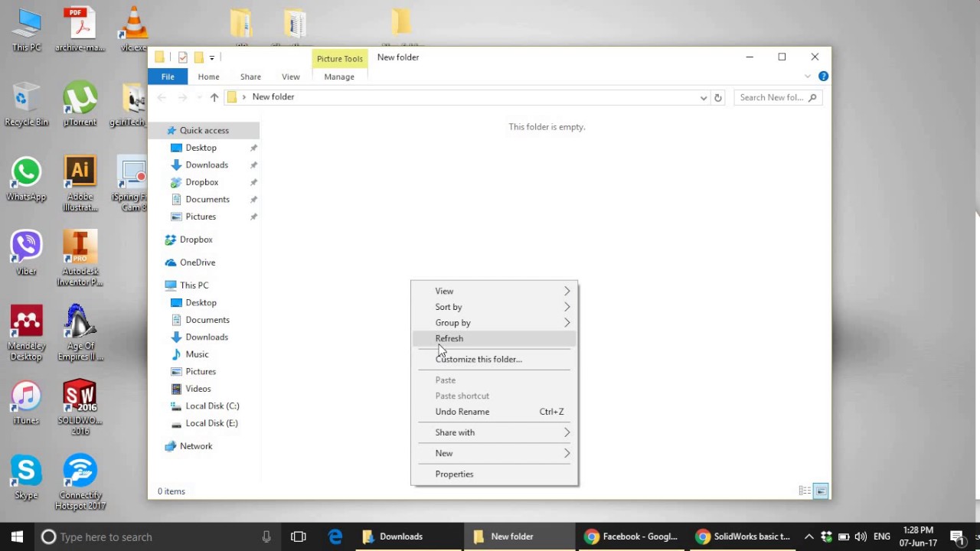980x551 pixels.
Task: Click Undo Rename in context menu
Action: pos(495,412)
